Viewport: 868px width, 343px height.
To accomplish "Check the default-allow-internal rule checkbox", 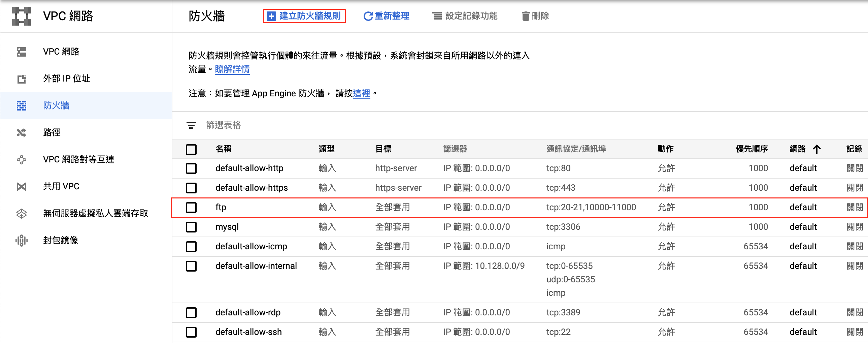I will click(x=191, y=266).
